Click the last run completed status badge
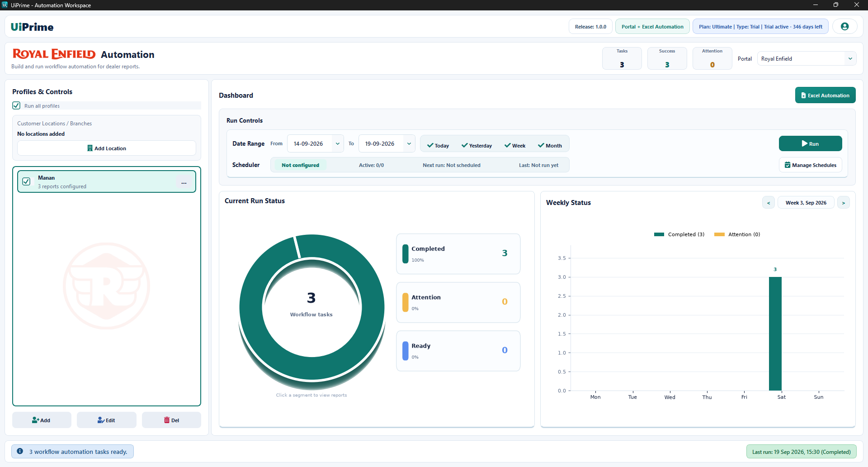 click(x=802, y=452)
